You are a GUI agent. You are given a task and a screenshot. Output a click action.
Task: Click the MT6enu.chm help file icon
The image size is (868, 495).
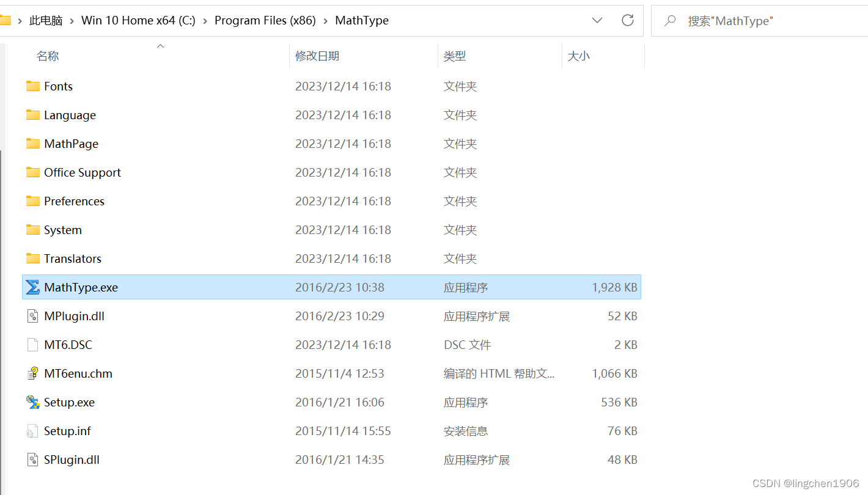(33, 373)
